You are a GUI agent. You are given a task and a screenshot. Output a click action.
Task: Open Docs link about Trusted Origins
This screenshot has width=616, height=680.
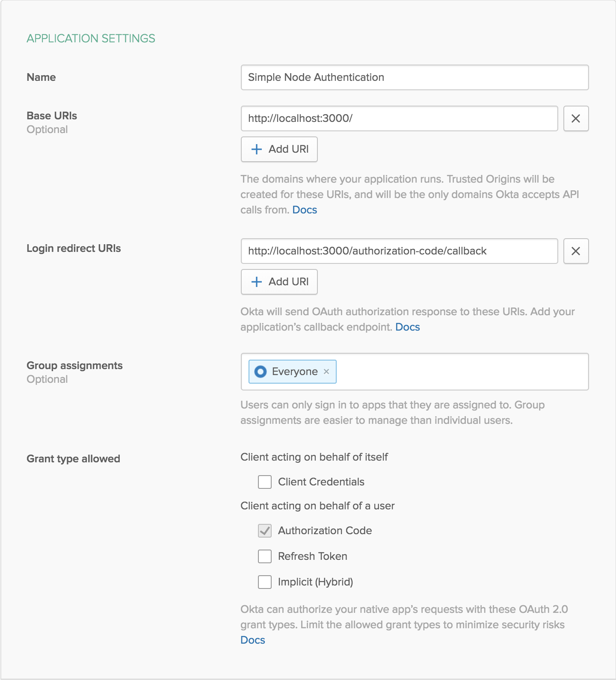(x=305, y=210)
